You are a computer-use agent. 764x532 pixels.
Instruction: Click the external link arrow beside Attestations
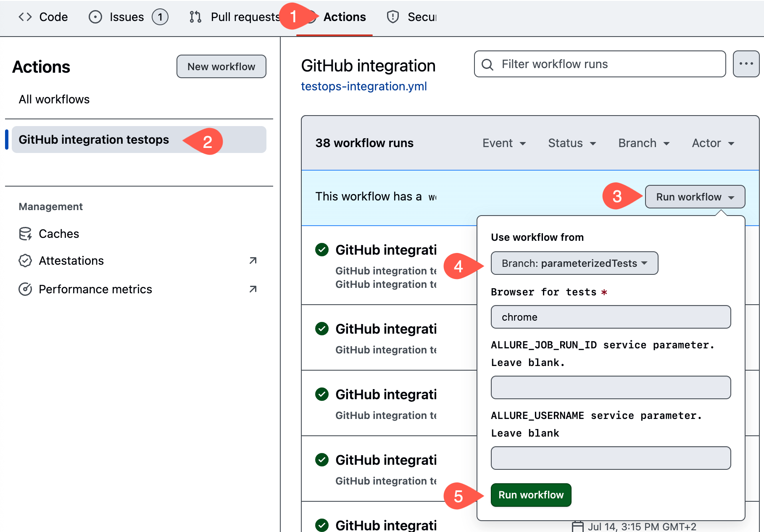click(x=253, y=261)
